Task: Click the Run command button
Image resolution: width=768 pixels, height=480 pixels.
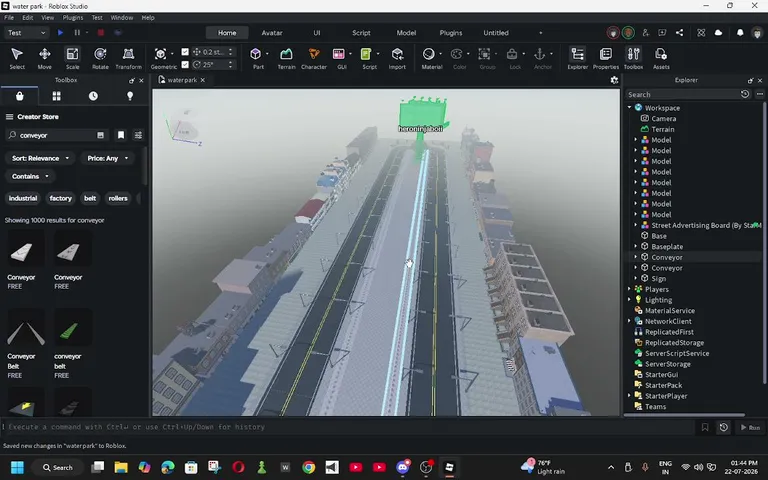Action: click(x=750, y=427)
